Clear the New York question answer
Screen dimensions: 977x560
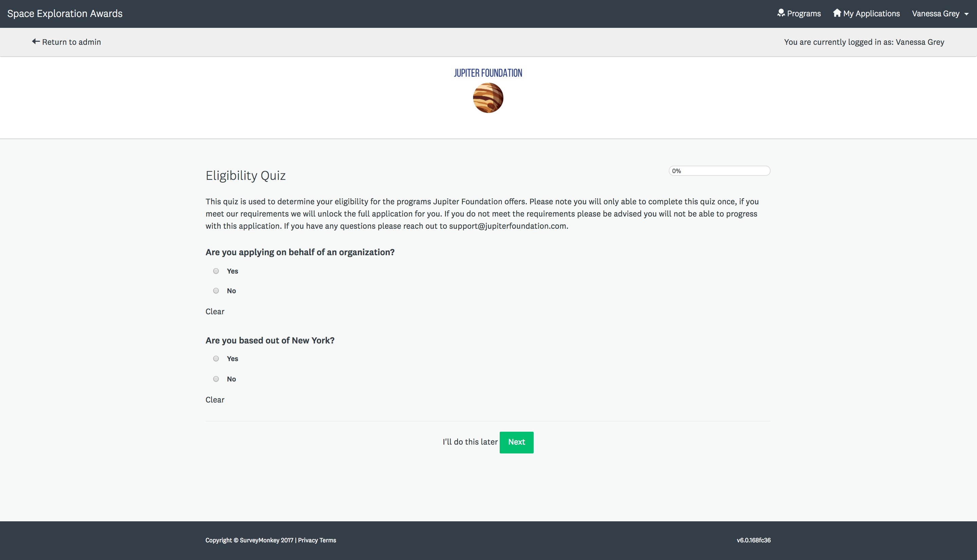point(215,400)
